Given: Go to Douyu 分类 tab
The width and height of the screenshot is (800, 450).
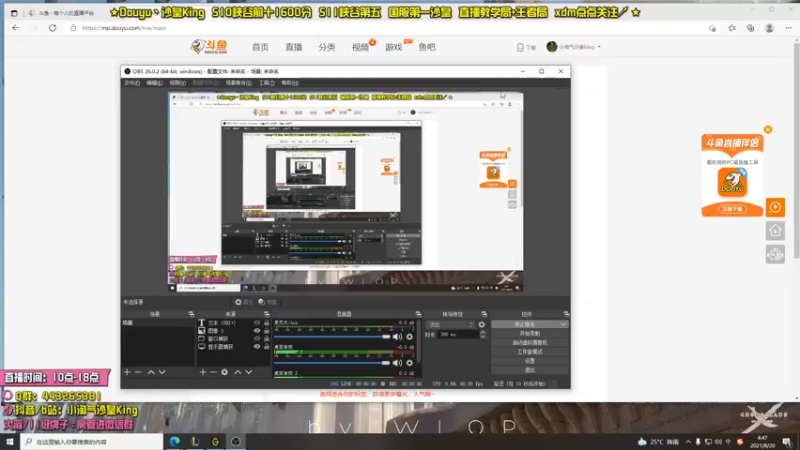Looking at the screenshot, I should (x=327, y=47).
